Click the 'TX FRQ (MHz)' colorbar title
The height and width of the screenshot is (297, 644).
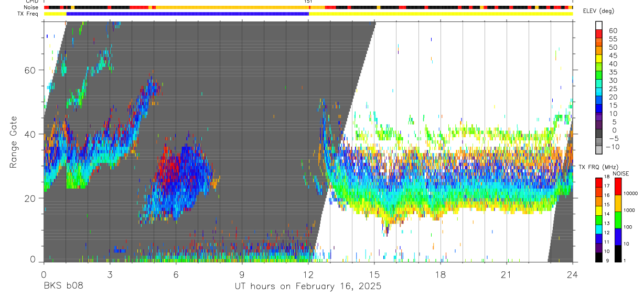598,167
